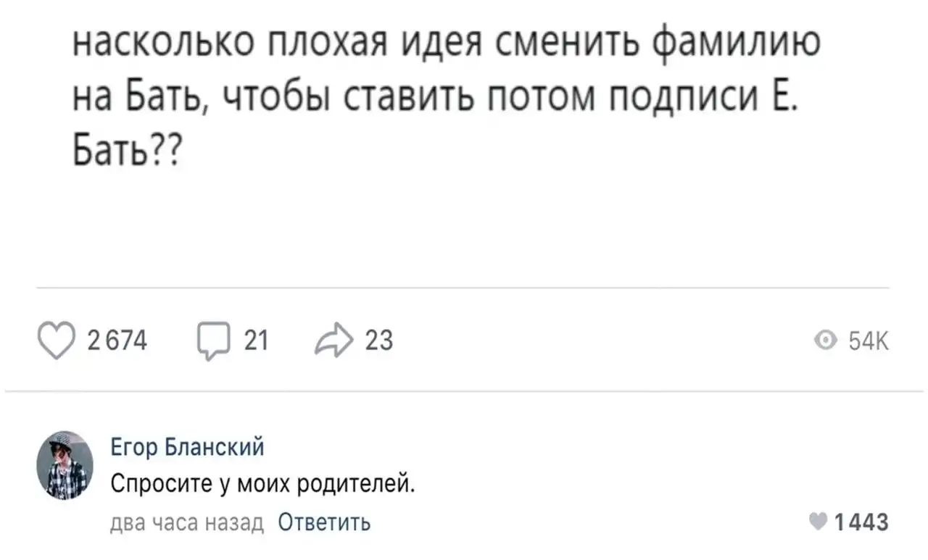Image resolution: width=928 pixels, height=560 pixels.
Task: Click the 1443 comment likes count
Action: point(861,522)
